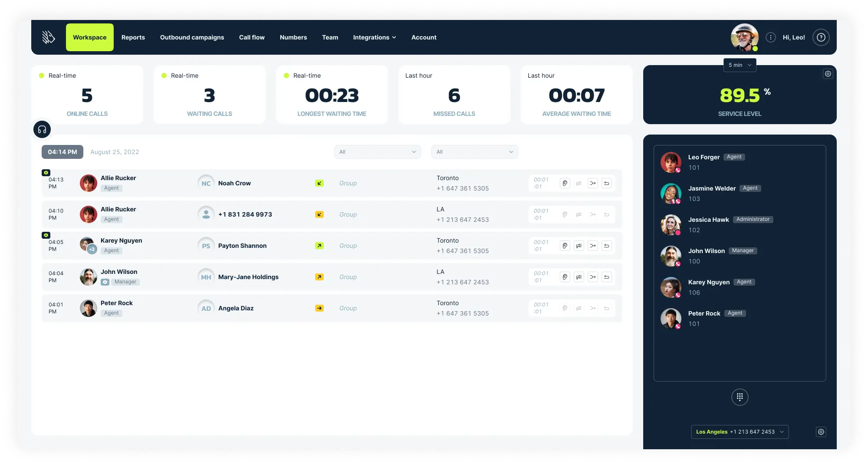868x464 pixels.
Task: Open the first All filter dropdown
Action: [x=377, y=152]
